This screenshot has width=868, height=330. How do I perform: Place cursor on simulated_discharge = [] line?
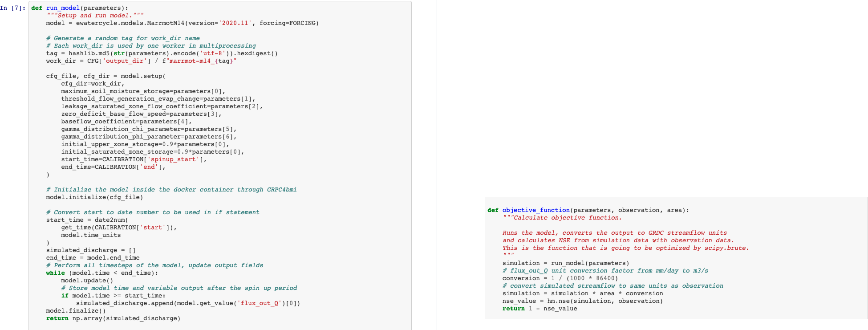(91, 250)
